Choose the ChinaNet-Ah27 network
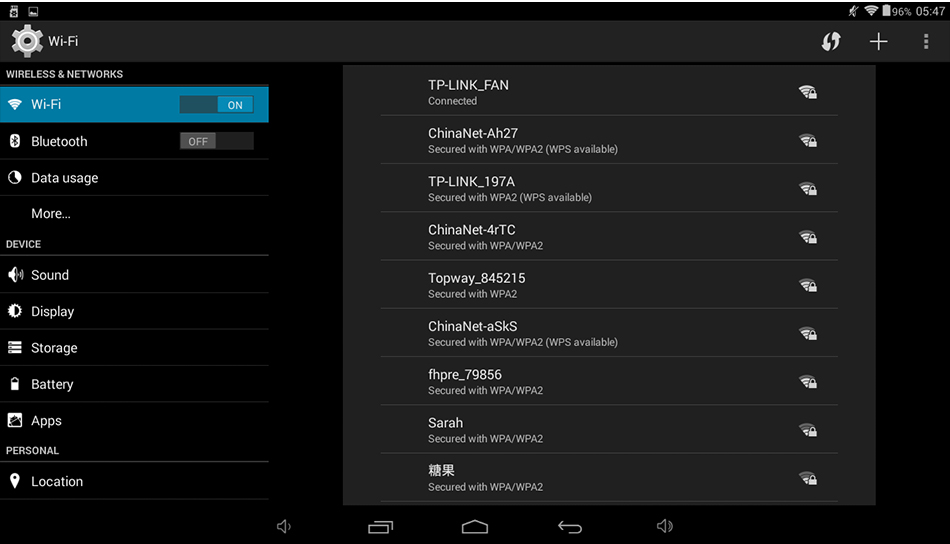The width and height of the screenshot is (950, 544). [608, 140]
